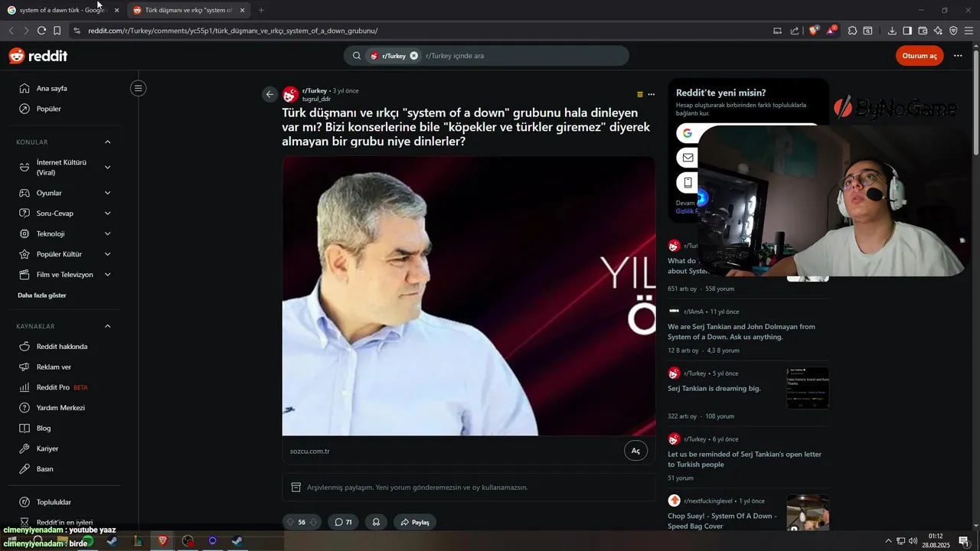Screen dimensions: 980x551
Task: Collapse the sidebar with the hamburger icon
Action: tap(139, 88)
